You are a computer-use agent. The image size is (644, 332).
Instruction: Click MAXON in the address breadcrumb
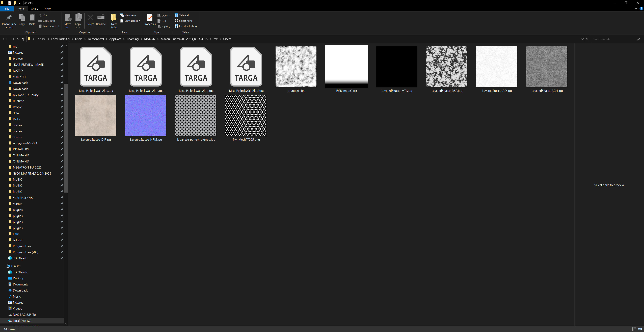point(149,39)
